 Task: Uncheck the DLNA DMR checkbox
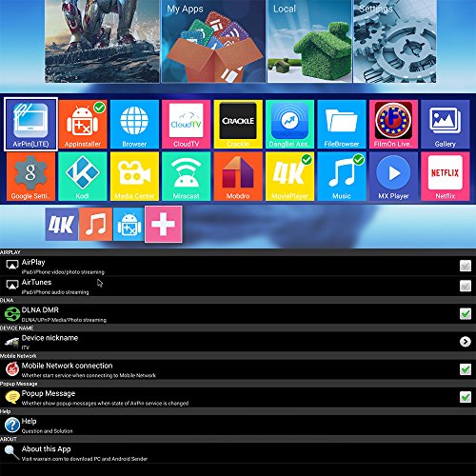pos(466,313)
